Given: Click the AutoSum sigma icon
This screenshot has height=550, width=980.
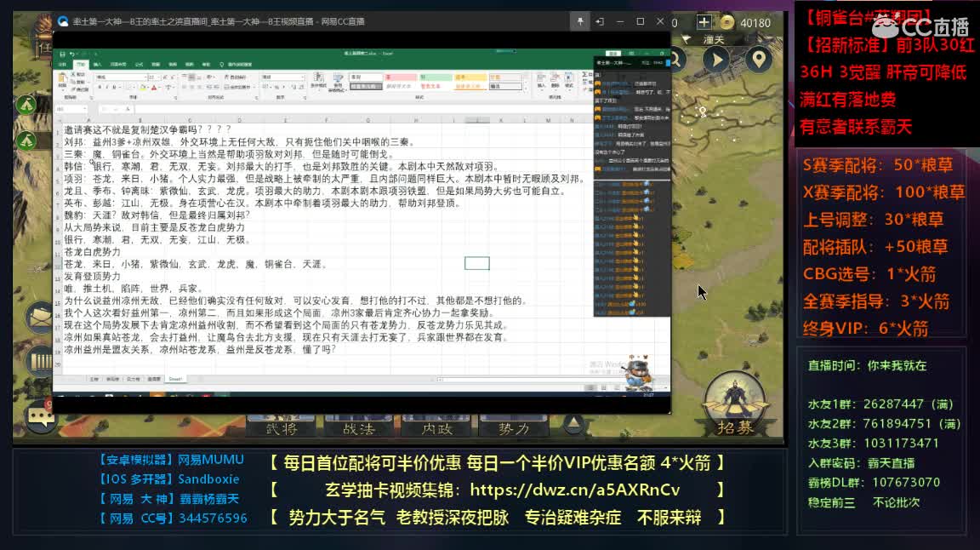Looking at the screenshot, I should click(x=584, y=74).
